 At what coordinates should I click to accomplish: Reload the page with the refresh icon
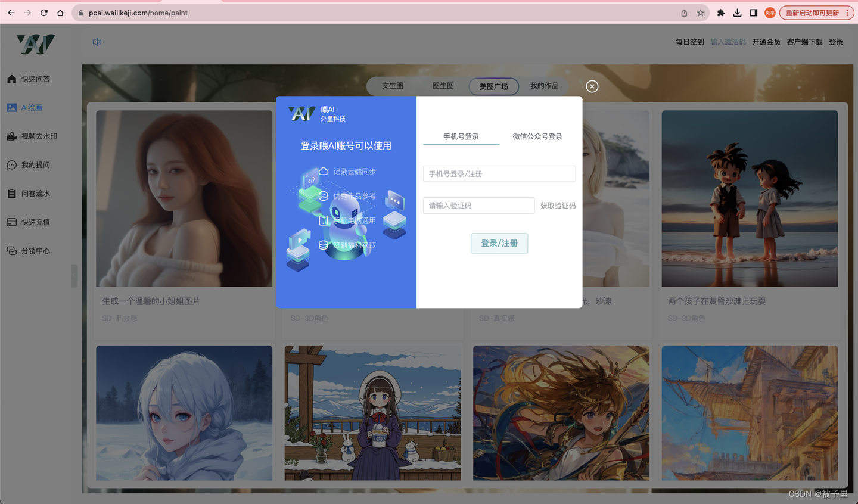pyautogui.click(x=44, y=13)
